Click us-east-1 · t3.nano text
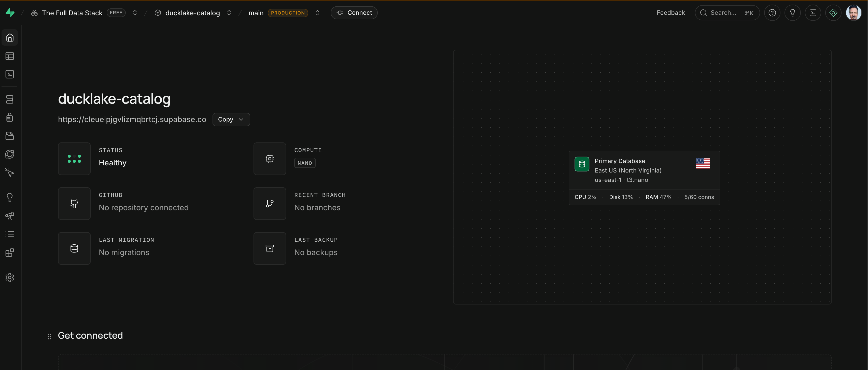Screen dimensions: 868x370 [621, 180]
